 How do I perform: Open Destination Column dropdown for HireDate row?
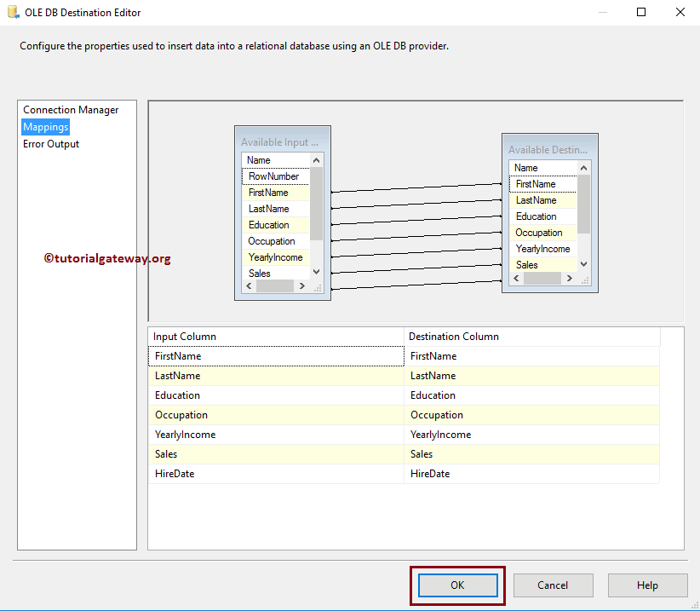[x=531, y=474]
